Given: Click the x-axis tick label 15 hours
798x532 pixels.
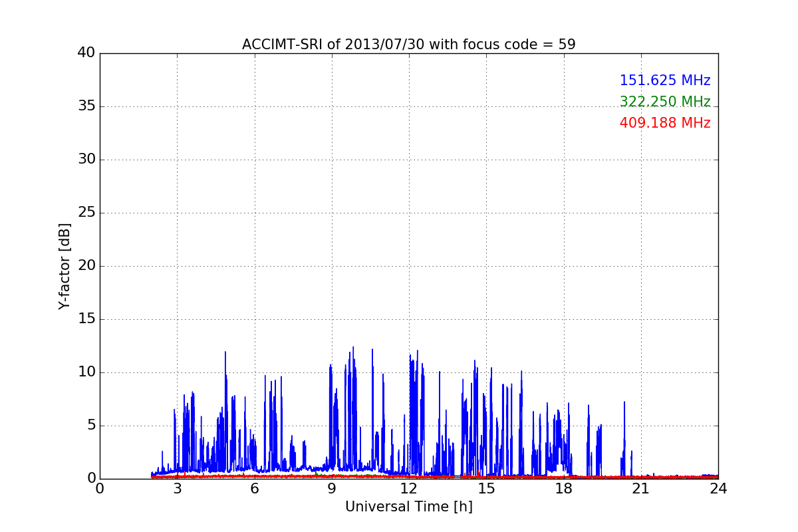Looking at the screenshot, I should point(486,489).
